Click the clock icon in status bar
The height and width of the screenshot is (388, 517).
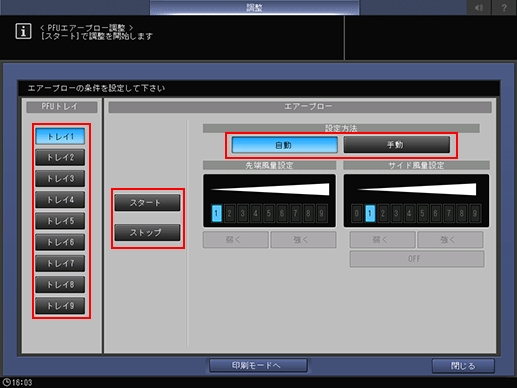[6, 382]
